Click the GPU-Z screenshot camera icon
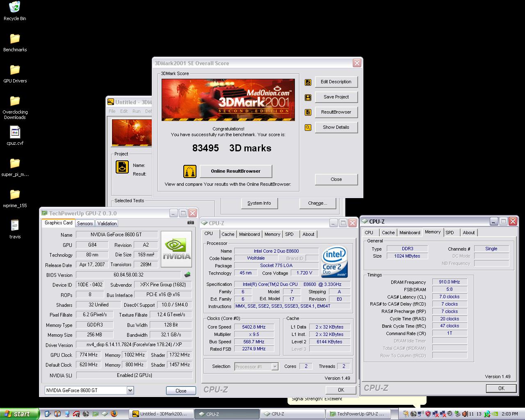This screenshot has height=420, width=525. tap(191, 223)
